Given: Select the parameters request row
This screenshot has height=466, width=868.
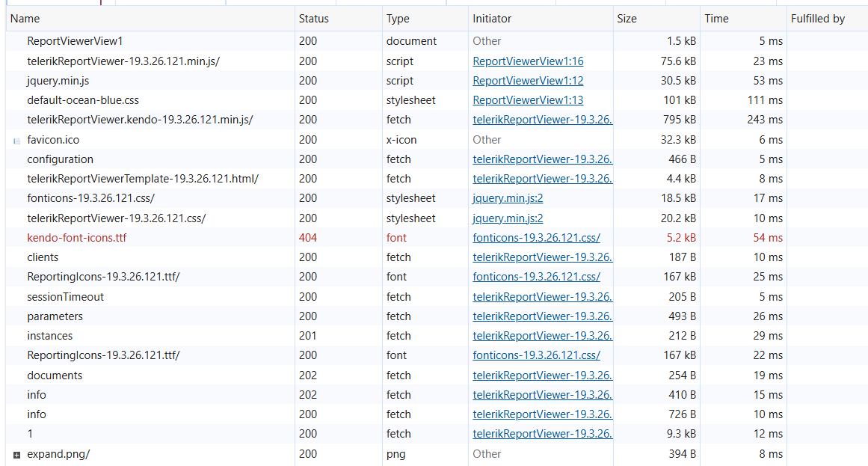Looking at the screenshot, I should point(55,316).
